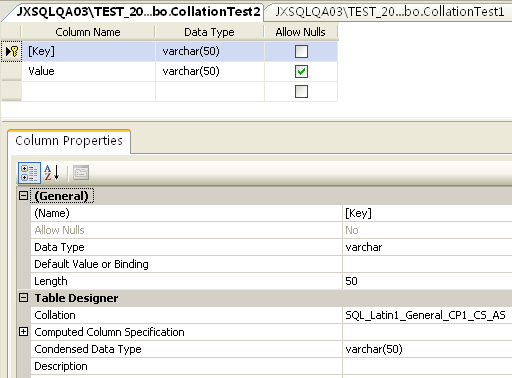Expand Computed Column Specification
The height and width of the screenshot is (378, 512).
click(x=23, y=332)
